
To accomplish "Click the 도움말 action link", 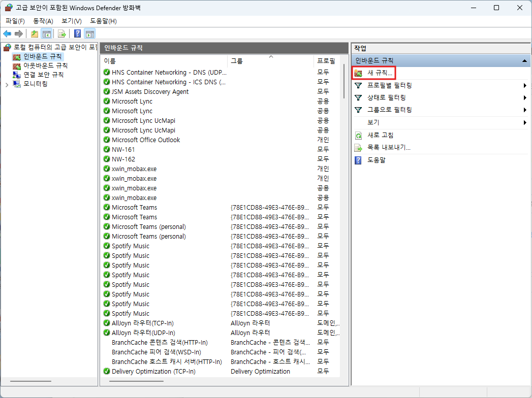I will pyautogui.click(x=377, y=160).
